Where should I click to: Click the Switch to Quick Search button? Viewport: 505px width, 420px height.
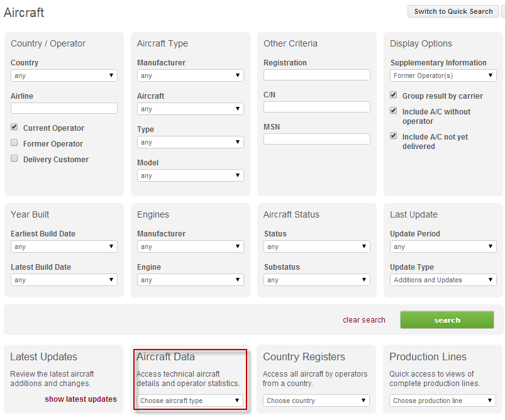click(453, 11)
